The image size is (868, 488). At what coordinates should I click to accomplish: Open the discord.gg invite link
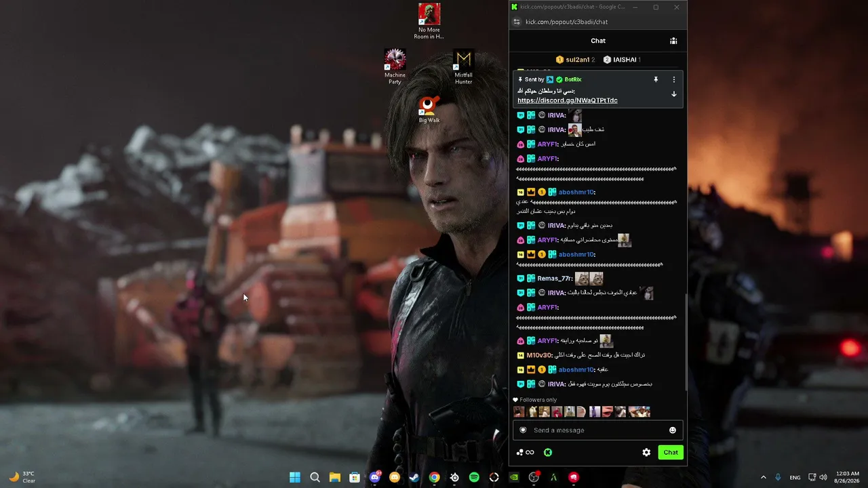tap(568, 100)
